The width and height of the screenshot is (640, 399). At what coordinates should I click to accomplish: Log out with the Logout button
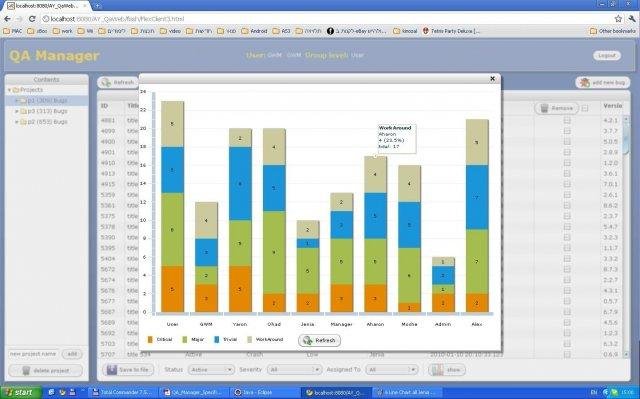(x=607, y=55)
